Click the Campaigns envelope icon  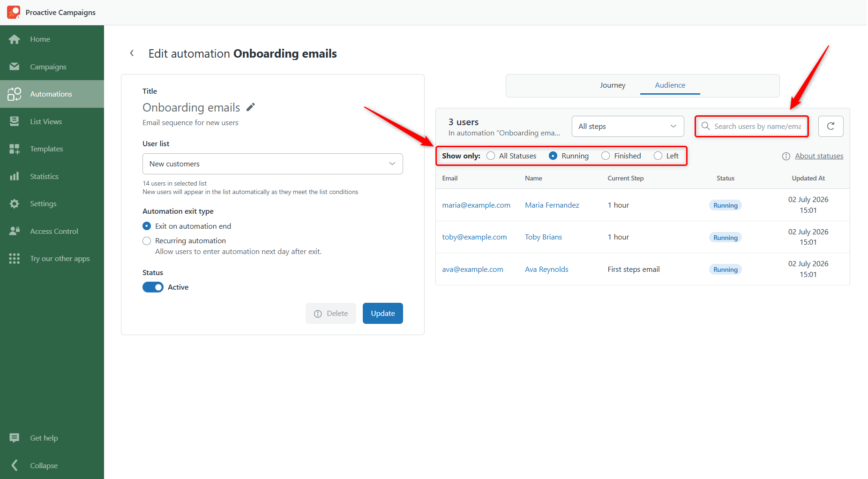[x=15, y=67]
